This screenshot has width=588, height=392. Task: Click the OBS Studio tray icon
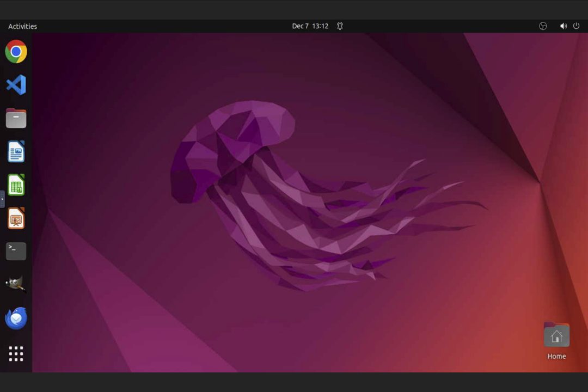click(543, 26)
